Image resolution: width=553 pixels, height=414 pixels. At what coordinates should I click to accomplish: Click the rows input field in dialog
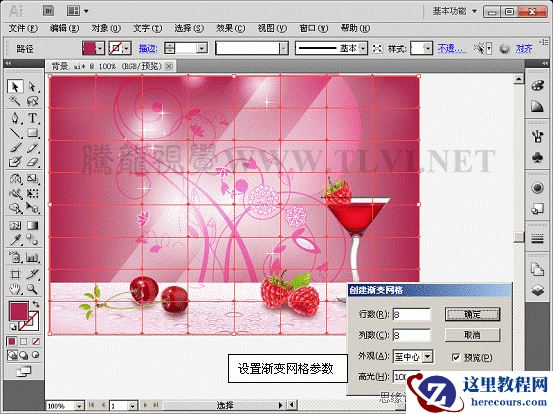(x=411, y=314)
